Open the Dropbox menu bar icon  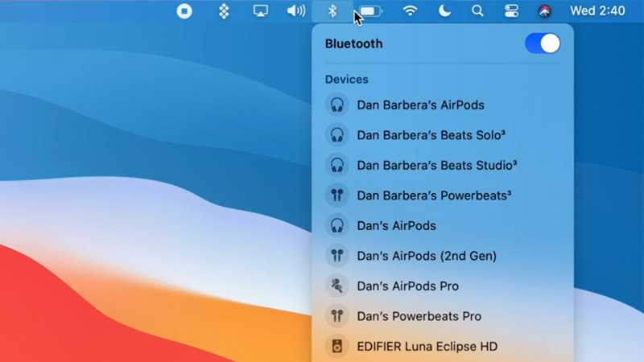[x=224, y=11]
